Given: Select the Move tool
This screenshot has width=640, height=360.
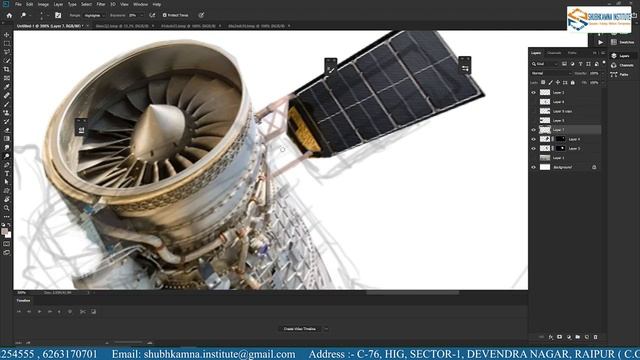Looking at the screenshot, I should [7, 35].
